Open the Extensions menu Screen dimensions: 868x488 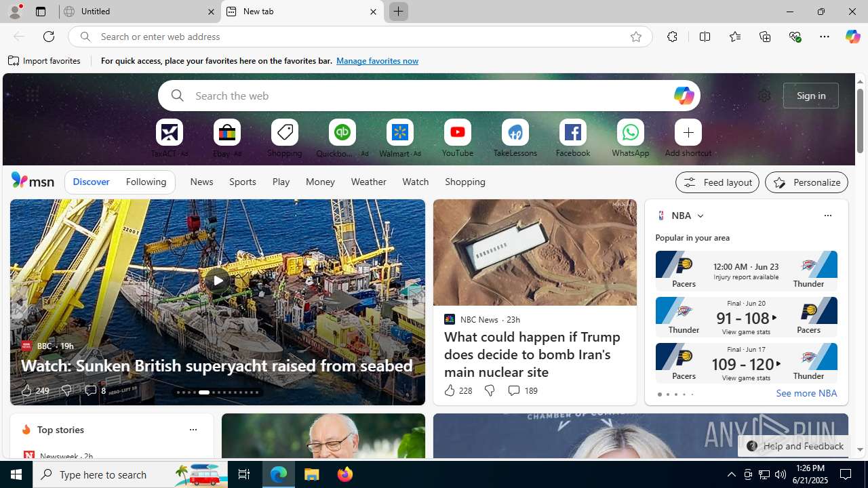[x=672, y=37]
